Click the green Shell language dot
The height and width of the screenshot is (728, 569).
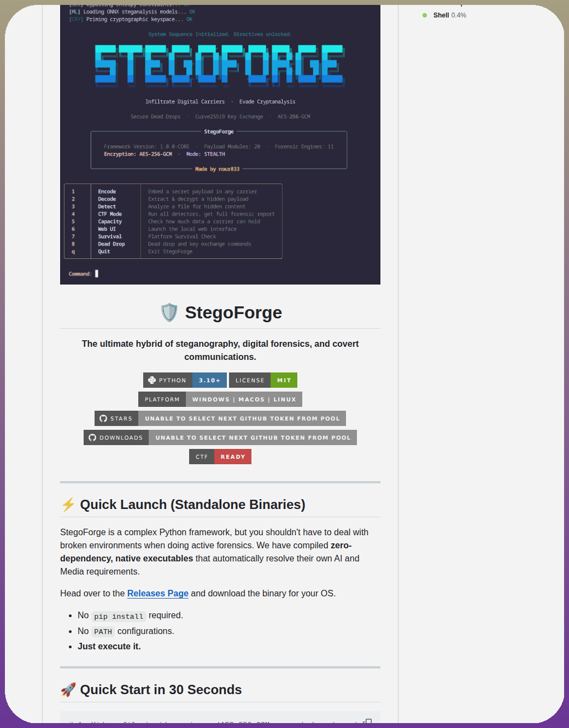coord(425,15)
